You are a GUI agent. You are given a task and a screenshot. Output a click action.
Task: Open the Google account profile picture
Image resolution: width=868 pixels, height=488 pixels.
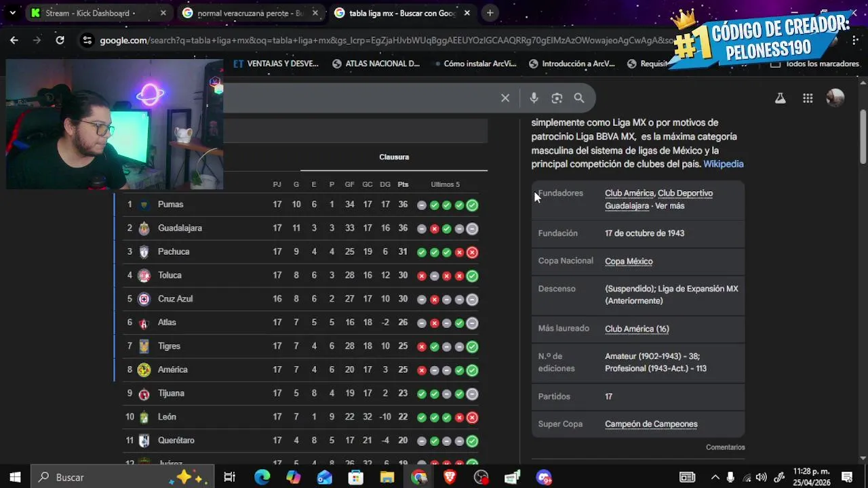[x=835, y=98]
